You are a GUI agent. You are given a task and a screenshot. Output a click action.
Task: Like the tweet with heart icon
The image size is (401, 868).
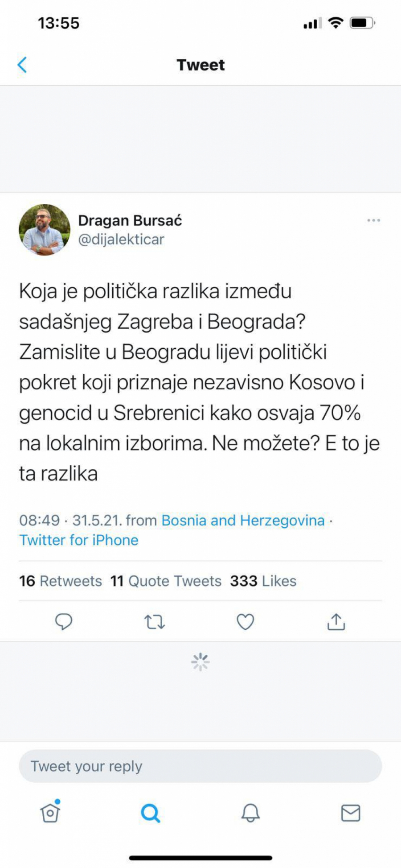tap(246, 621)
